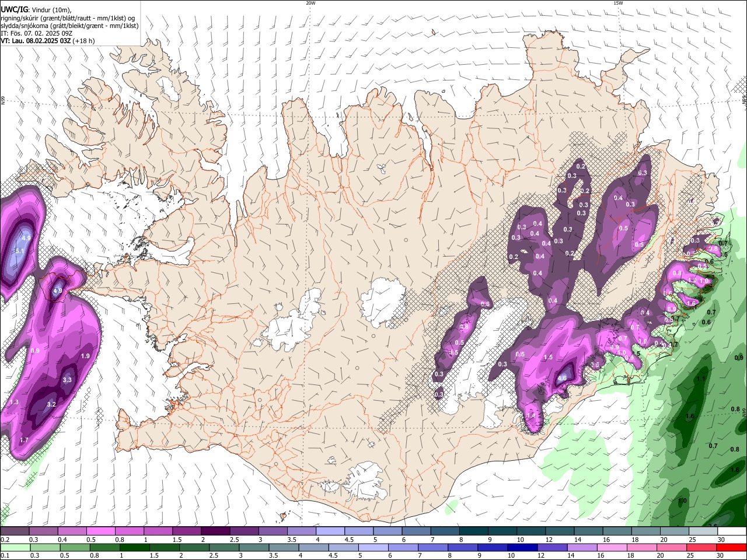
Task: Click the 3.3 precipitation value on the map
Action: [67, 380]
